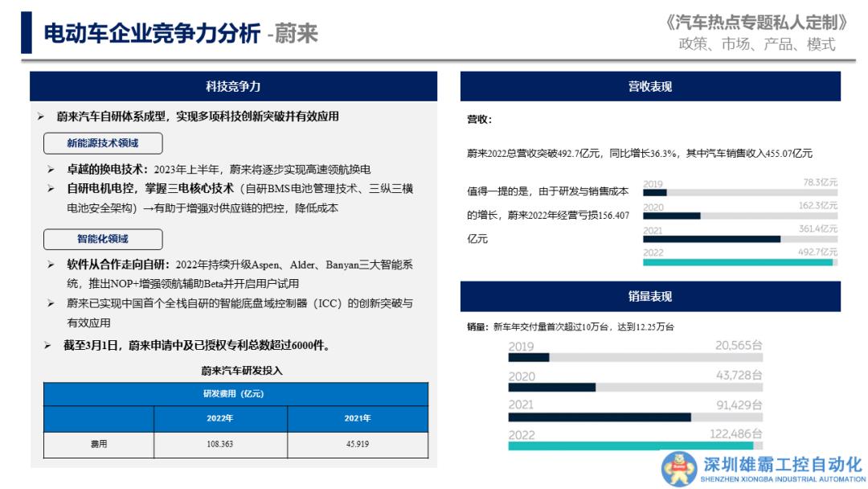The image size is (868, 489).
Task: Click the arrow bullet before 卓越的换电技术
Action: 51,170
